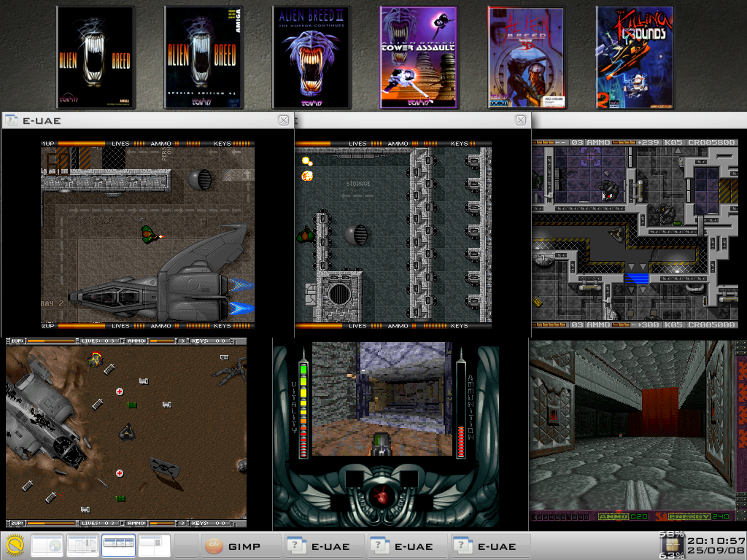The image size is (747, 560).
Task: Click the date 25/09/08 in the tray
Action: [716, 551]
